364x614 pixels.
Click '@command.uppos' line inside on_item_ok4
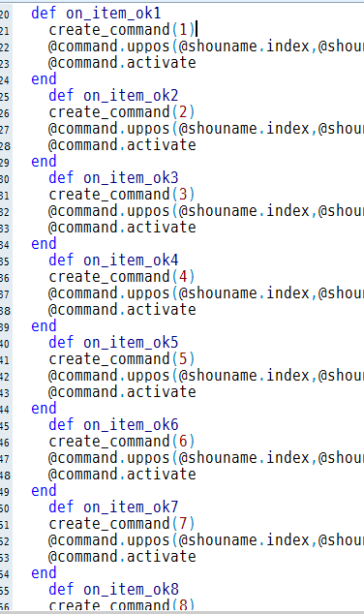[x=206, y=292]
